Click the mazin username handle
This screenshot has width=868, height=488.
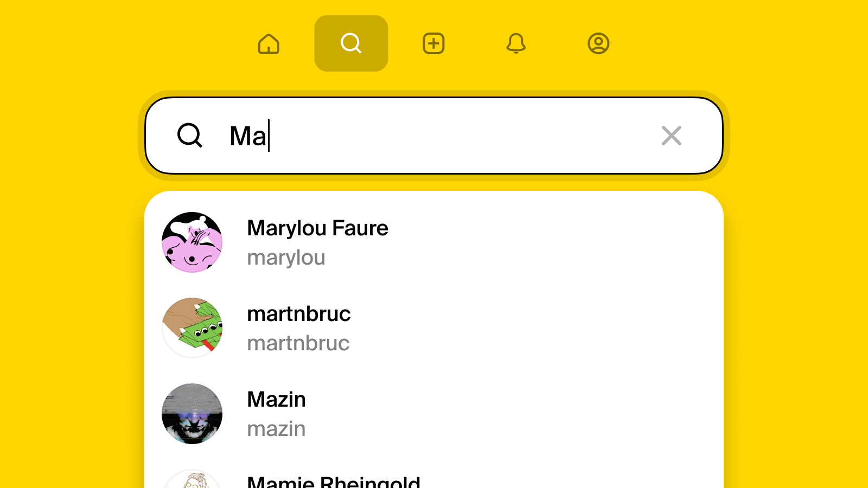[x=276, y=429]
